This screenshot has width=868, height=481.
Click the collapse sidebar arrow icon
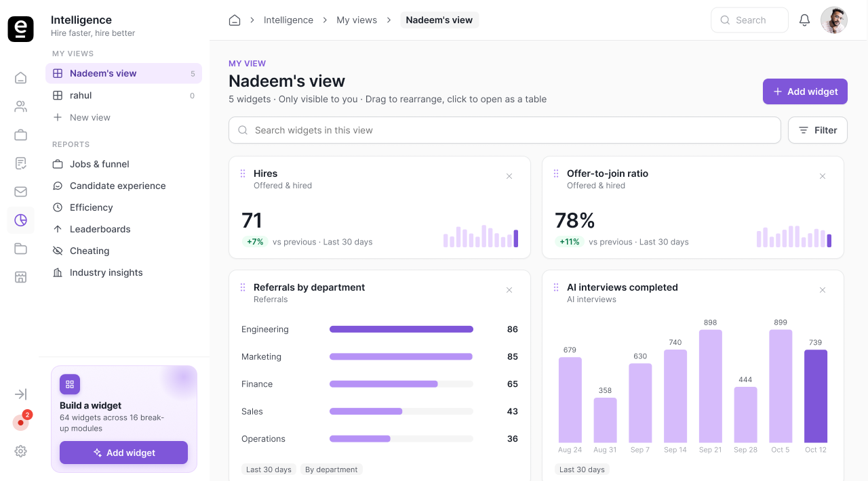tap(20, 394)
